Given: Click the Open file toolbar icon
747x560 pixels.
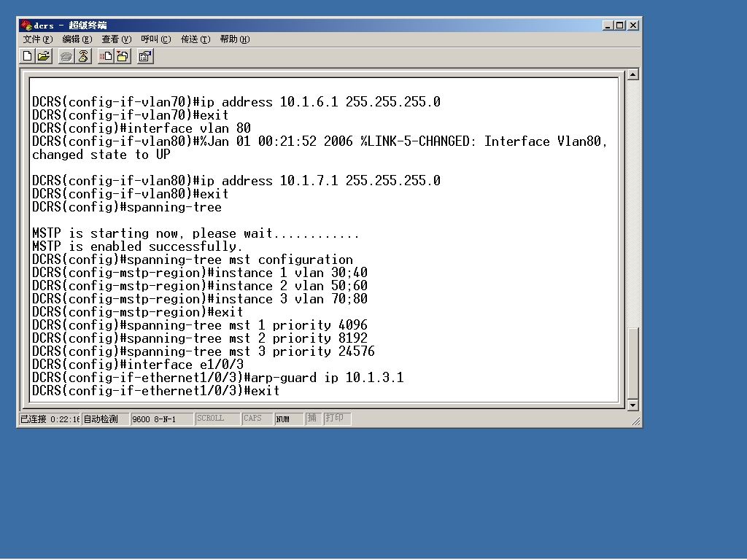Looking at the screenshot, I should coord(44,57).
